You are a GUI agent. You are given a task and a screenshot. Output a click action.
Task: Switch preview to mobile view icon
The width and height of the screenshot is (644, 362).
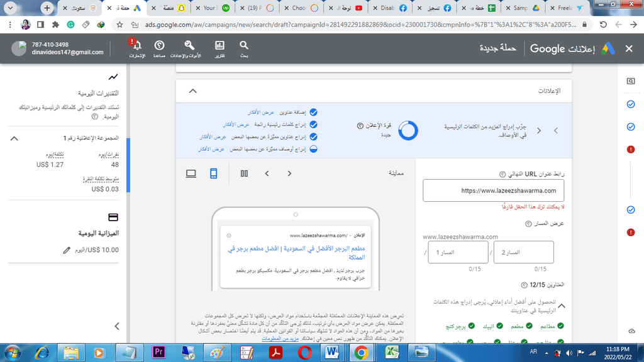point(214,173)
